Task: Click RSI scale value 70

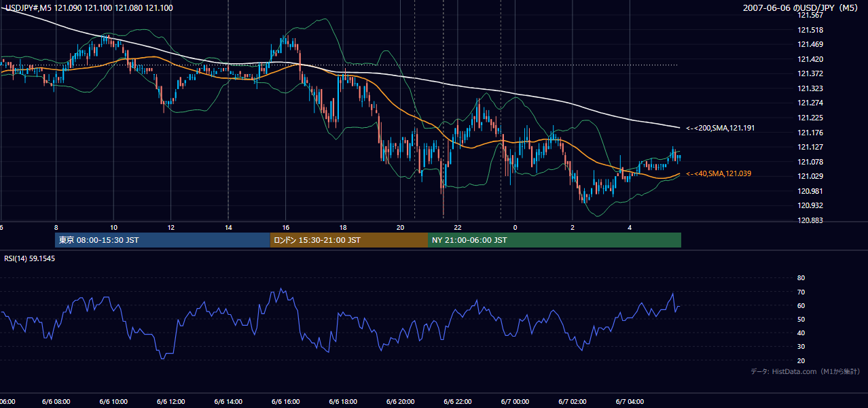Action: pos(801,292)
